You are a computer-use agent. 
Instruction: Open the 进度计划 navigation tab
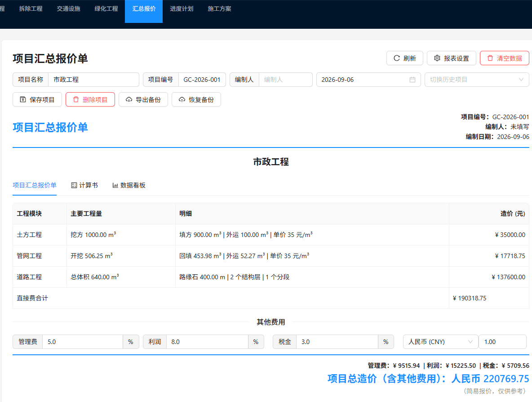coord(182,9)
